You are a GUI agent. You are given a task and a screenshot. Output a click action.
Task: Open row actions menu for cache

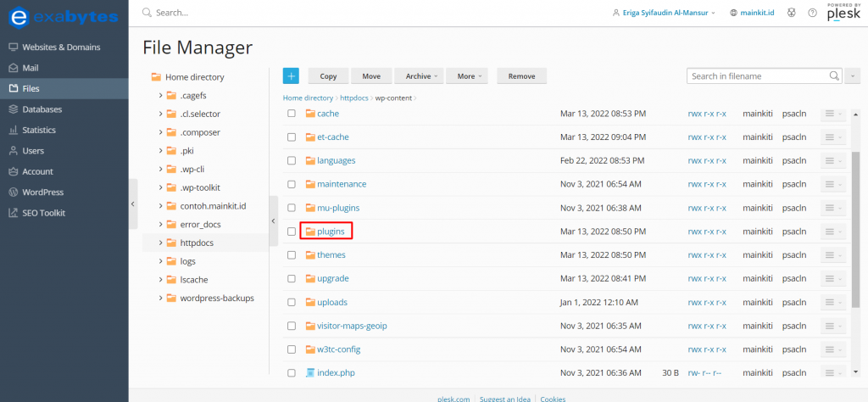833,114
